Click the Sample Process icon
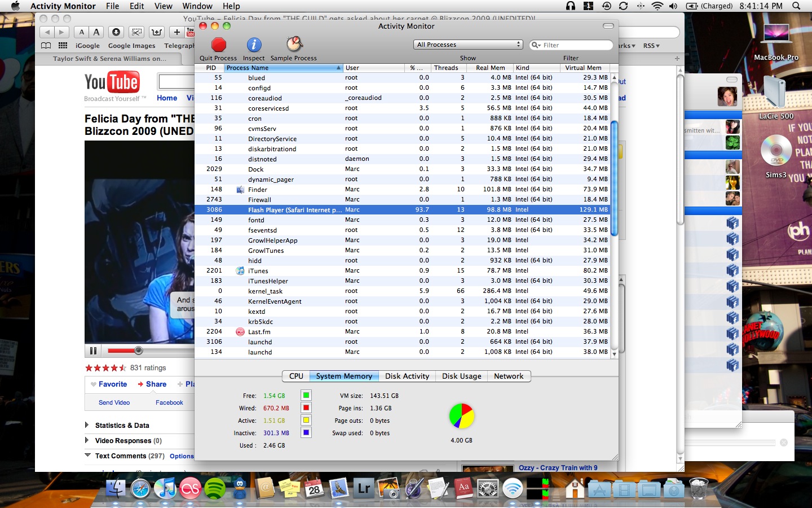This screenshot has height=508, width=812. (294, 44)
